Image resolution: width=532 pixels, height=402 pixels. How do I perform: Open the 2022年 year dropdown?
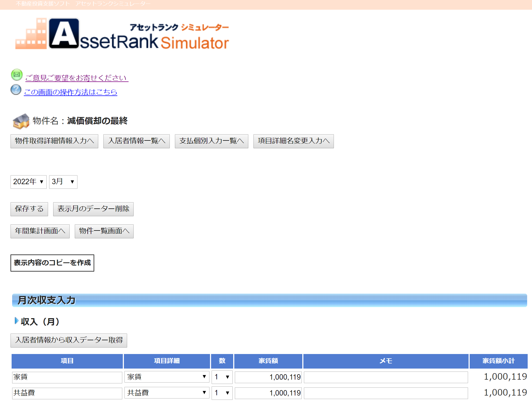tap(28, 182)
